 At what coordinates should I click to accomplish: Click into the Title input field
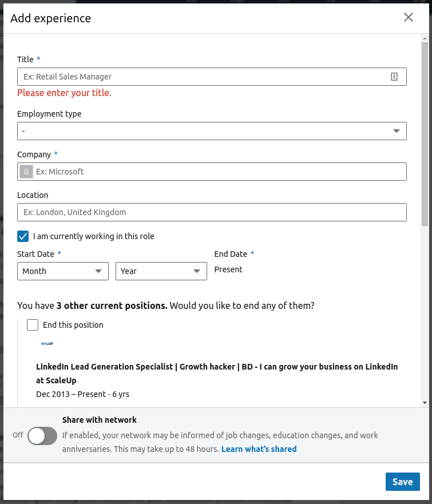(x=203, y=77)
